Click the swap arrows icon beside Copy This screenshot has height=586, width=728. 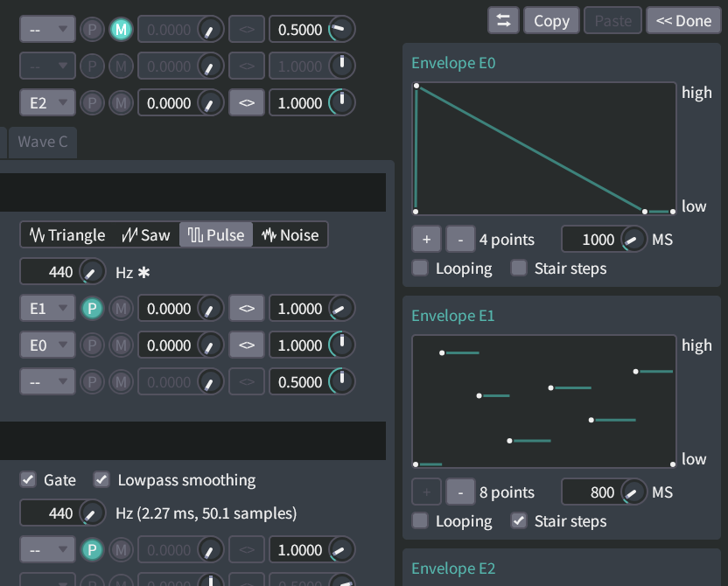(x=503, y=21)
